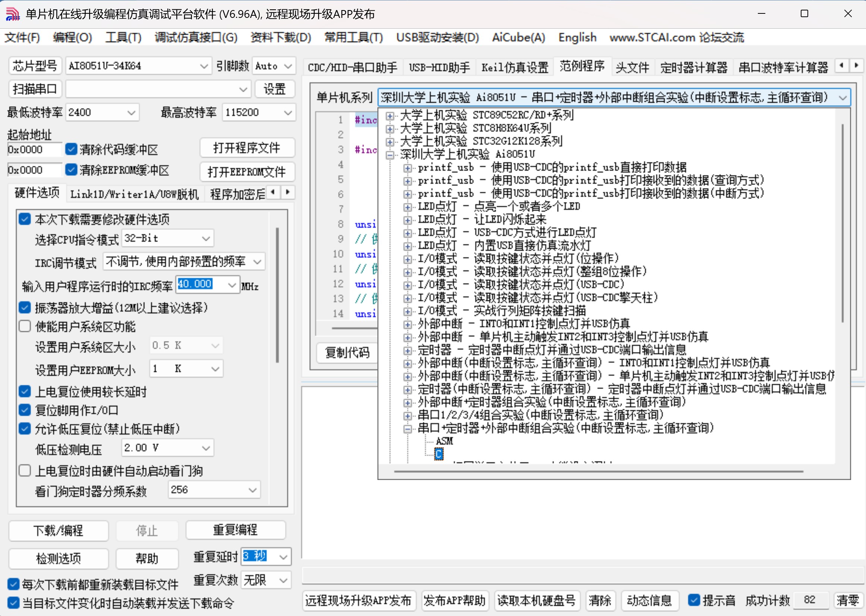This screenshot has height=616, width=866.
Task: Click 远程现场升级APP发布 button
Action: [x=359, y=600]
